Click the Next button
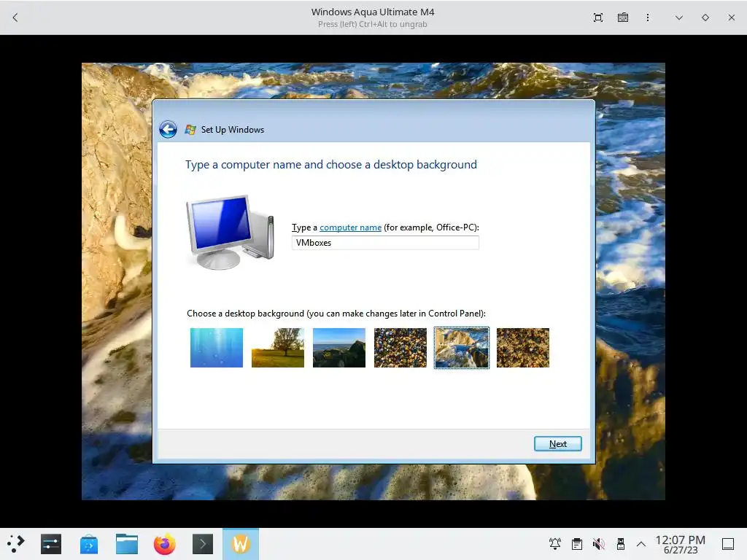747x560 pixels. pos(558,444)
